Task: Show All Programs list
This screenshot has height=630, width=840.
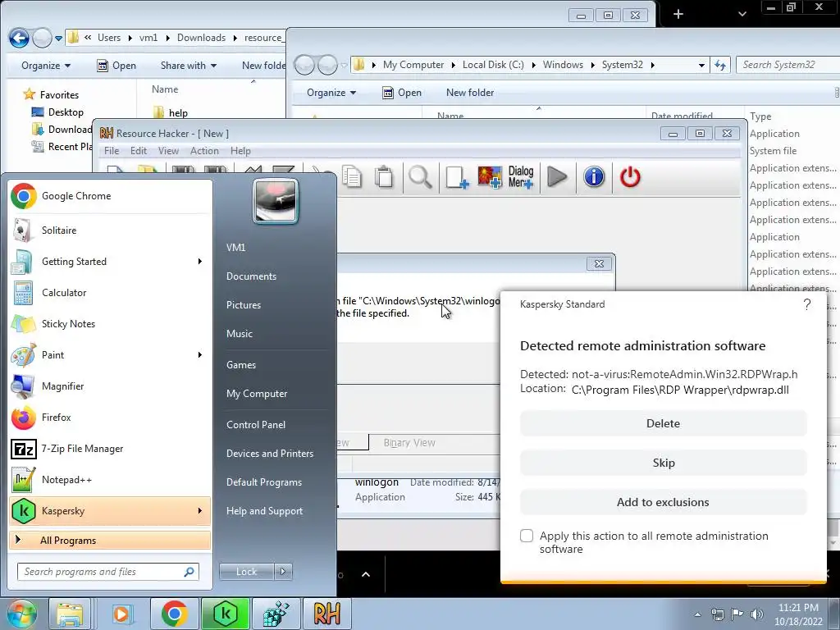Action: [110, 541]
